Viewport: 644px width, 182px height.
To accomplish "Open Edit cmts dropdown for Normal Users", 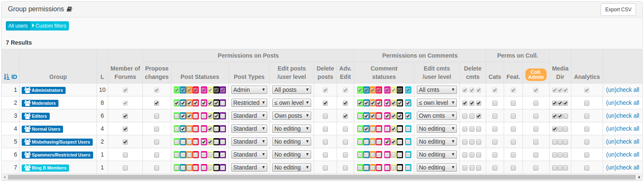I will tap(437, 129).
